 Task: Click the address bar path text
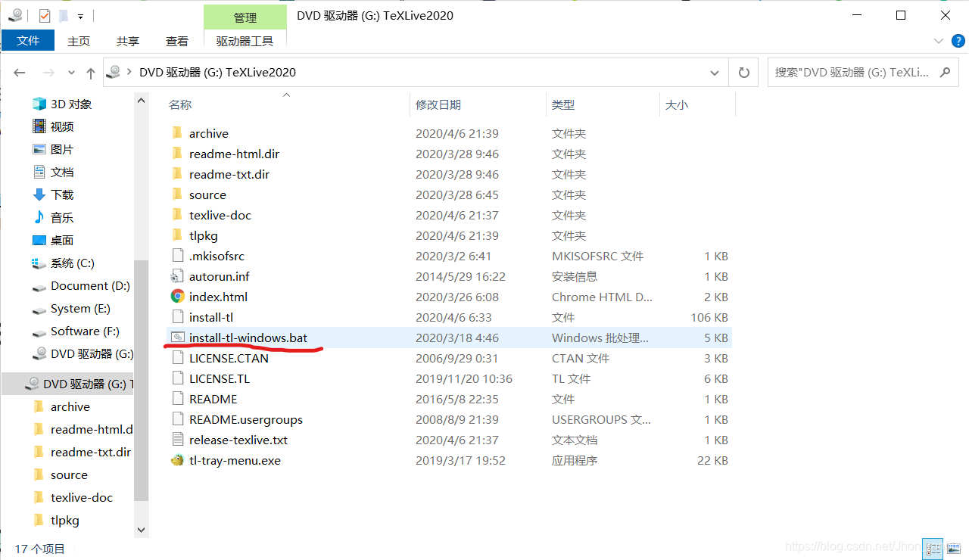click(x=217, y=73)
